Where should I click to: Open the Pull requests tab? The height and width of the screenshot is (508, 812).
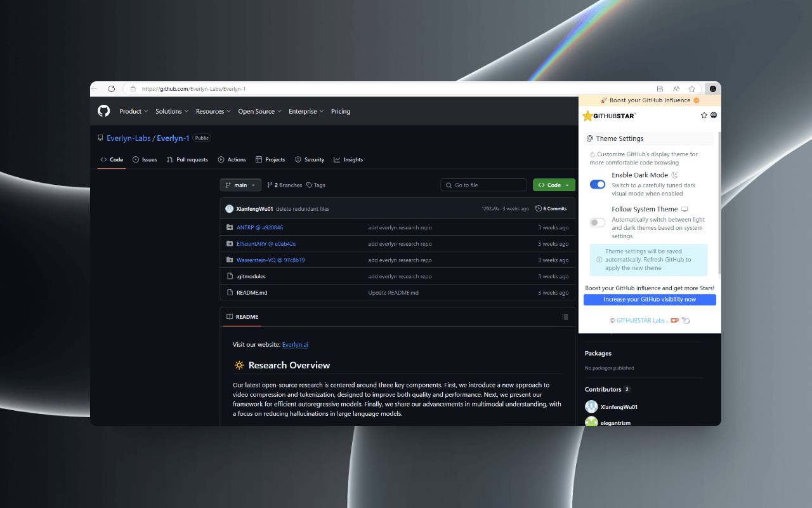tap(187, 159)
